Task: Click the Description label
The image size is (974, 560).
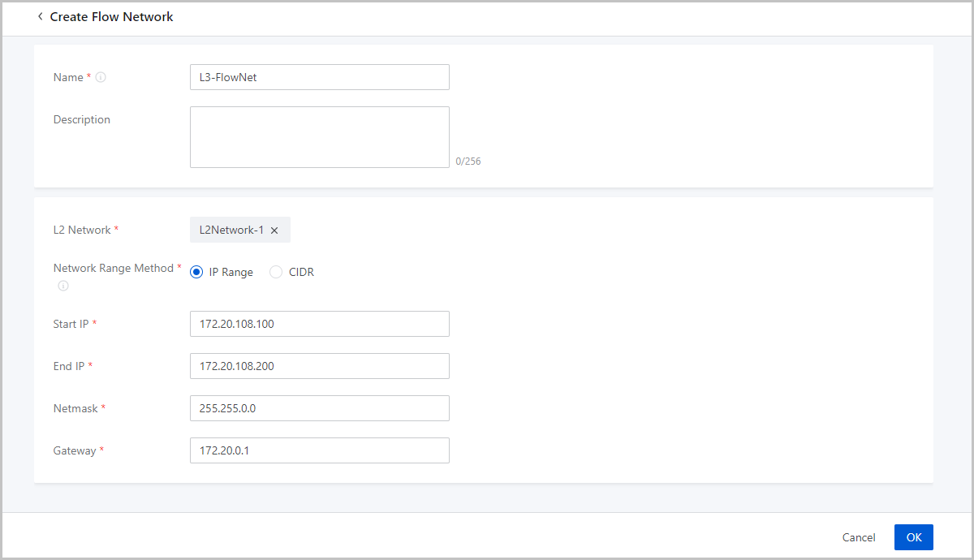Action: [82, 119]
